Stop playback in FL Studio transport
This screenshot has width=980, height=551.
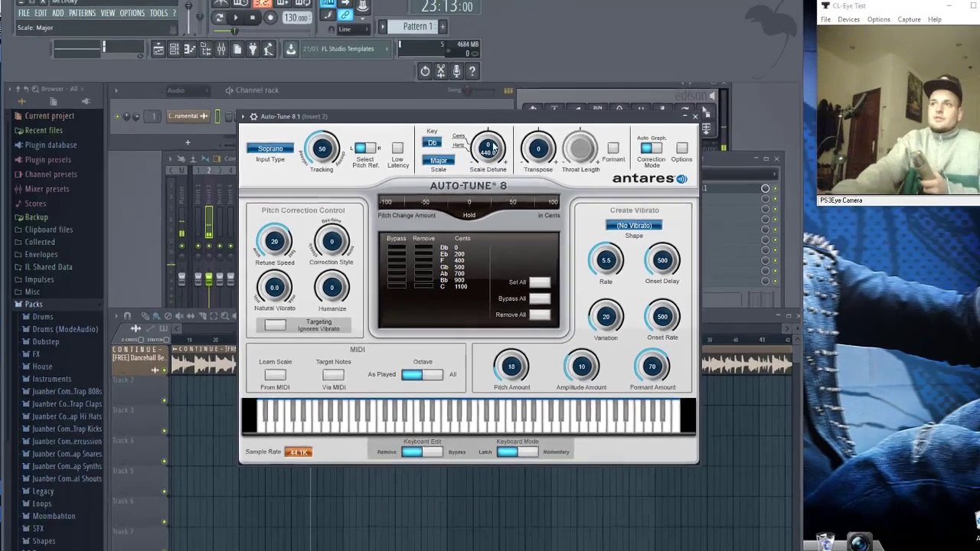[253, 18]
